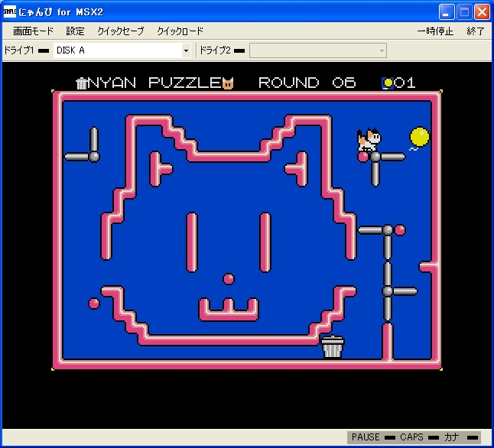Click the lower gray pipe junction at right

[388, 291]
